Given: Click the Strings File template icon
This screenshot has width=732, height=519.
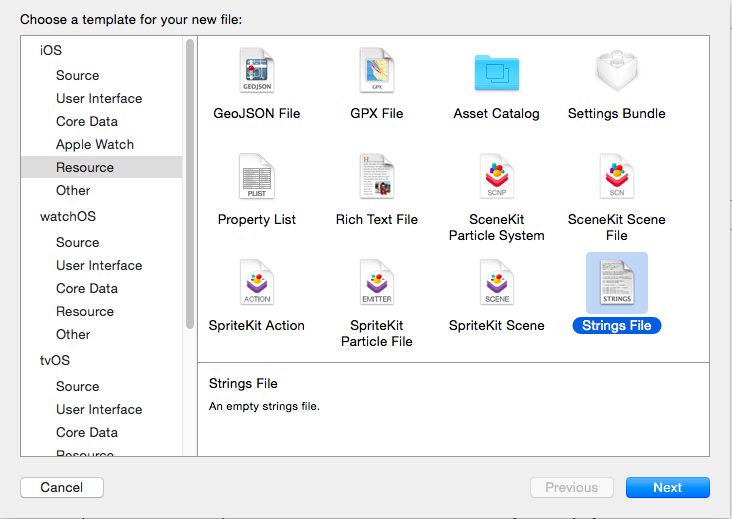Looking at the screenshot, I should (x=616, y=284).
